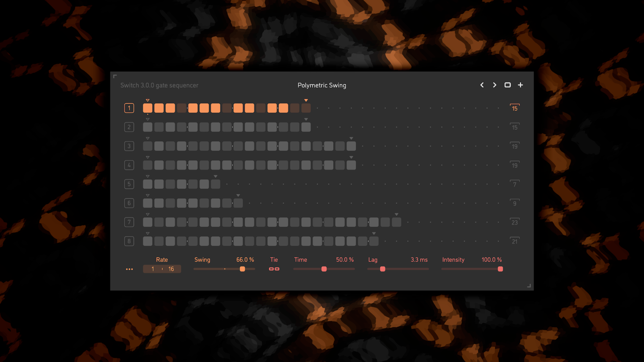Image resolution: width=644 pixels, height=362 pixels.
Task: Click the Swing slider handle
Action: [242, 269]
